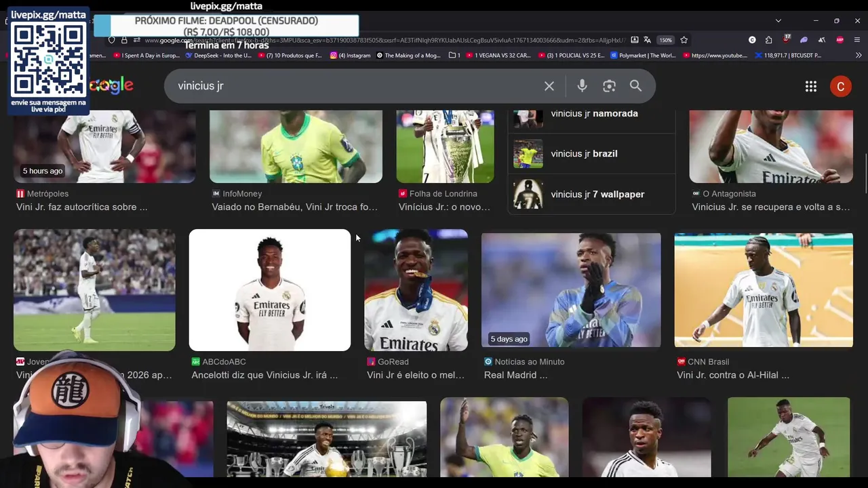Open Metrópoles image '5 hours ago'
Viewport: 868px width, 488px height.
click(104, 146)
